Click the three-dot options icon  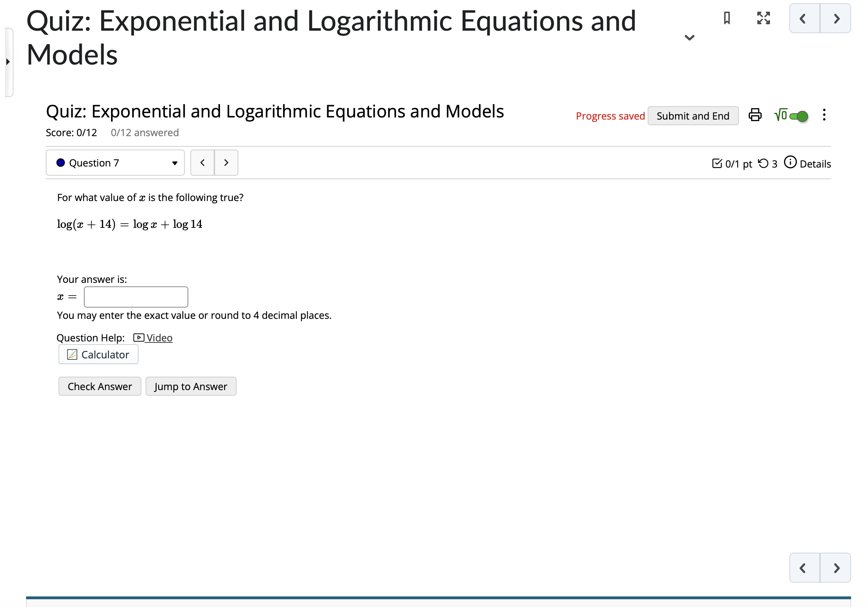point(824,115)
